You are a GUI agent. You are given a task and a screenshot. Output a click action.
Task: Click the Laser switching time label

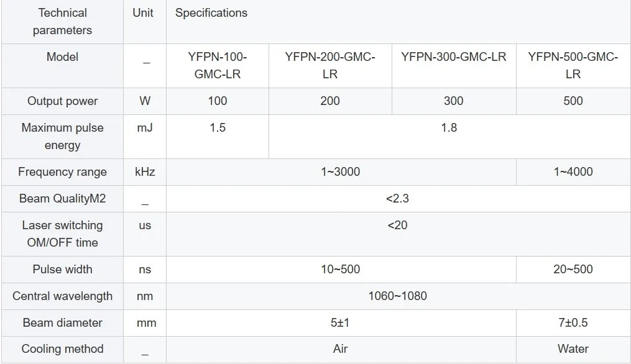tap(62, 234)
